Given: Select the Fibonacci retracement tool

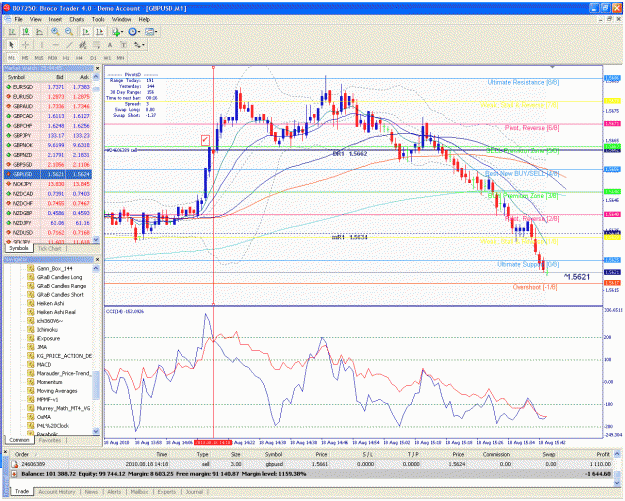Looking at the screenshot, I should [x=96, y=45].
